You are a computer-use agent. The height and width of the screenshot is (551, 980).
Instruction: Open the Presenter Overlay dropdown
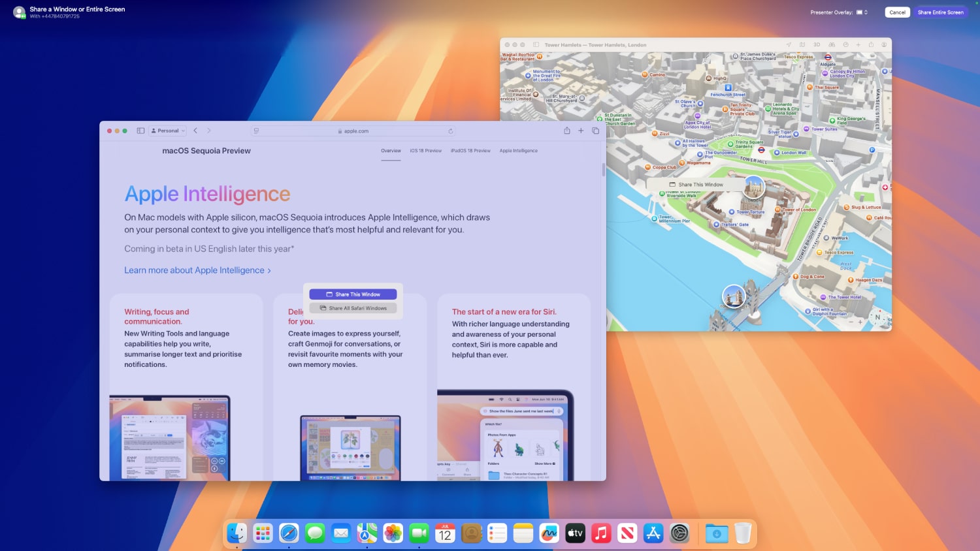point(862,12)
